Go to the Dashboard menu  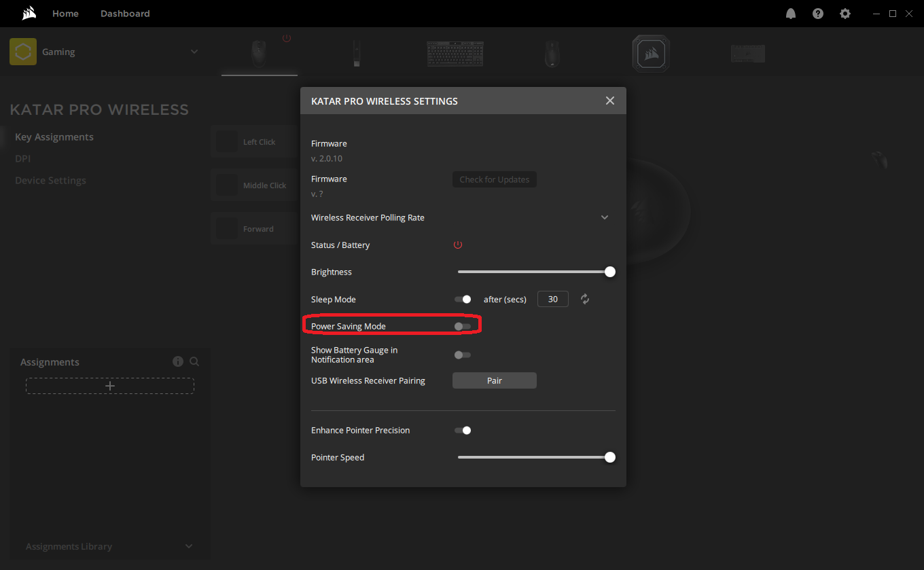125,13
